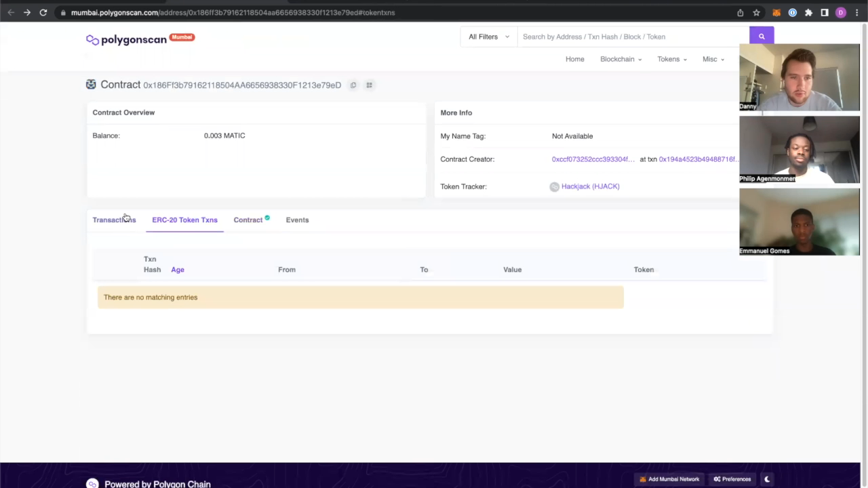The image size is (868, 488).
Task: Bookmark this page with the star icon
Action: pos(756,12)
